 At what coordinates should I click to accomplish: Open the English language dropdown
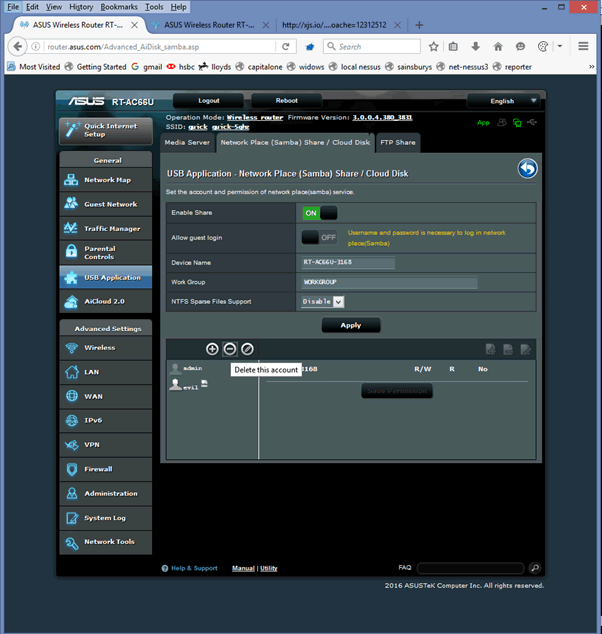(503, 101)
